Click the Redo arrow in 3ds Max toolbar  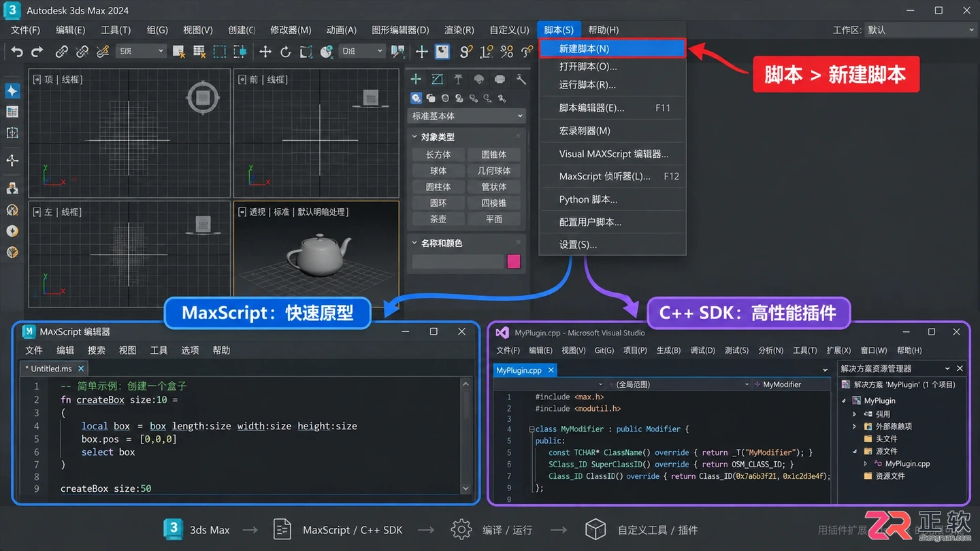[37, 52]
